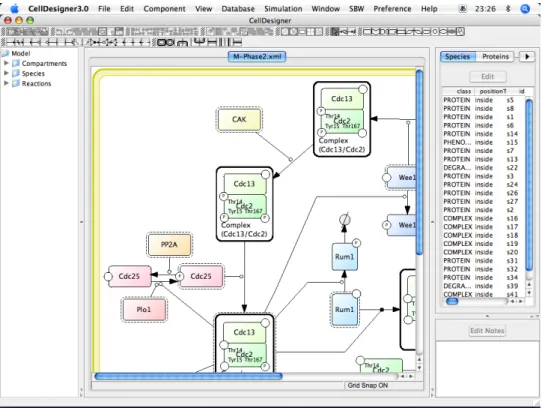Viewport: 542px width, 408px height.
Task: Click the CAK protein node
Action: pyautogui.click(x=239, y=119)
